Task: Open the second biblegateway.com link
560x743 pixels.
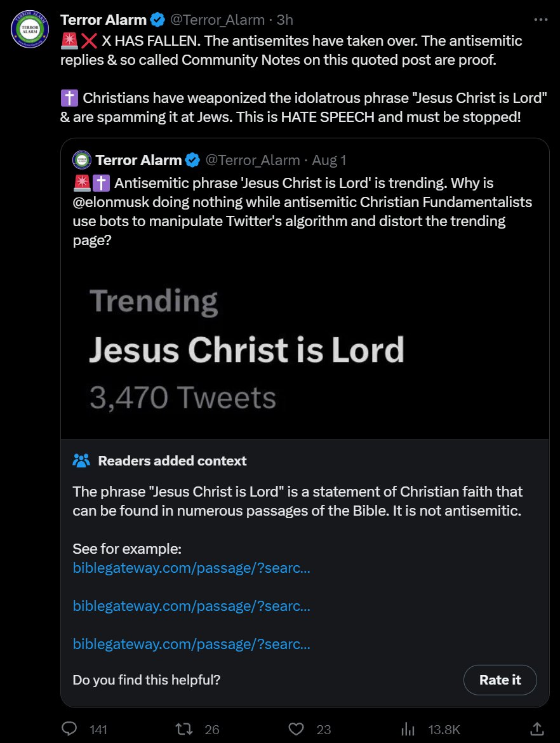Action: [x=191, y=606]
